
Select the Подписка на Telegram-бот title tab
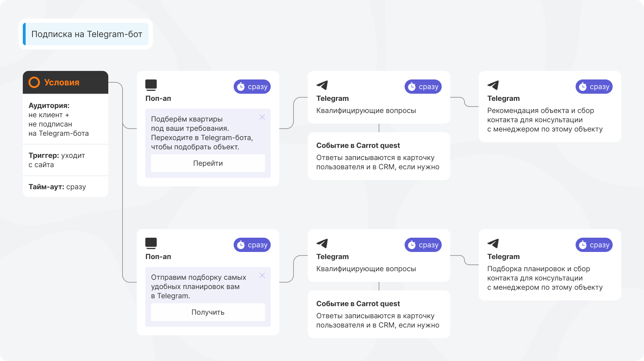pos(85,34)
